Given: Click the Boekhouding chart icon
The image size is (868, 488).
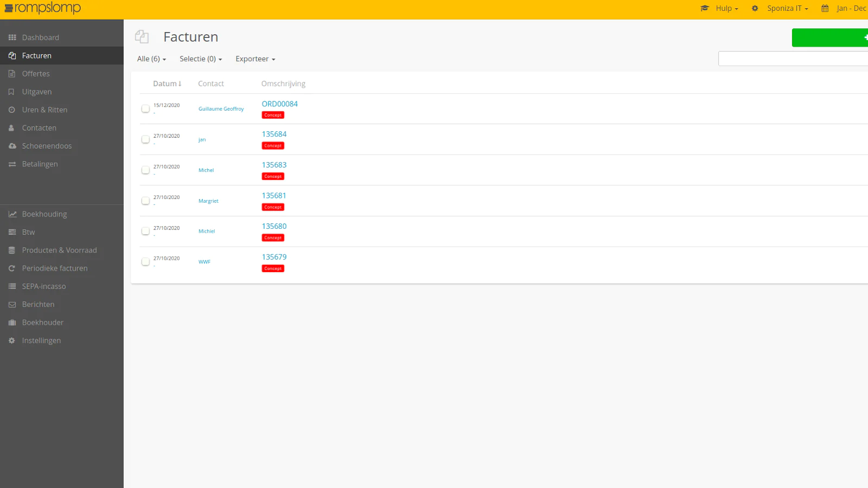Looking at the screenshot, I should click(12, 214).
